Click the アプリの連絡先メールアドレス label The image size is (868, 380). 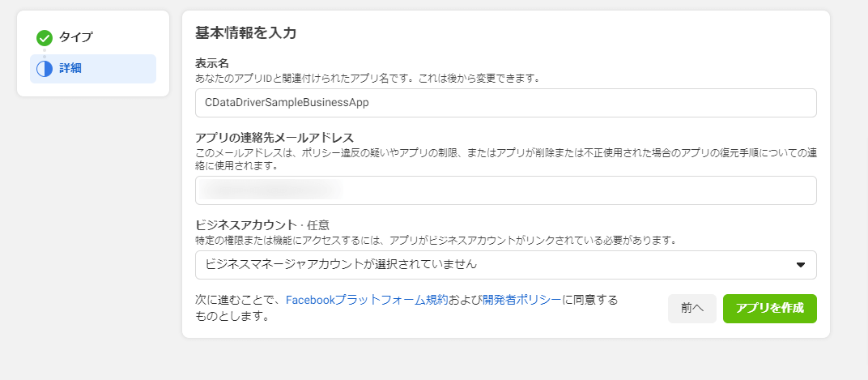[x=274, y=136]
